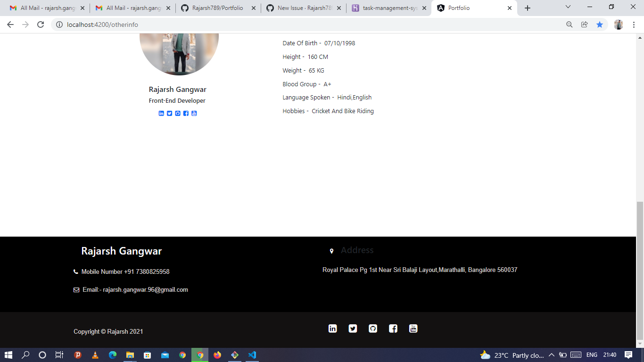The width and height of the screenshot is (644, 362).
Task: Click the Royal Palace Pg address text
Action: (x=420, y=270)
